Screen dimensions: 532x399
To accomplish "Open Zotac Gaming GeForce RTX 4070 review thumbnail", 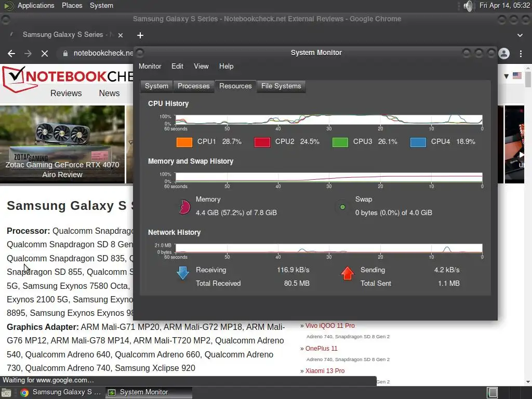I will coord(62,144).
